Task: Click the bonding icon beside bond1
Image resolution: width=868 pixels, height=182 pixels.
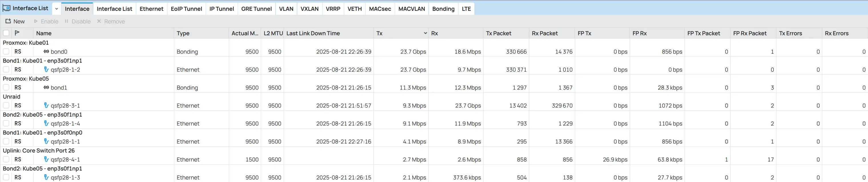Action: (x=46, y=88)
